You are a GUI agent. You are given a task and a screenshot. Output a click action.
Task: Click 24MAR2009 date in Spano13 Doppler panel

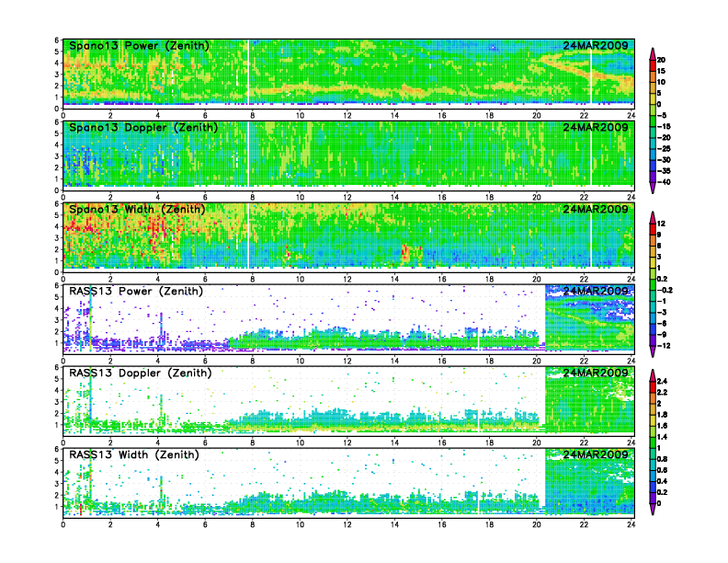pyautogui.click(x=596, y=127)
